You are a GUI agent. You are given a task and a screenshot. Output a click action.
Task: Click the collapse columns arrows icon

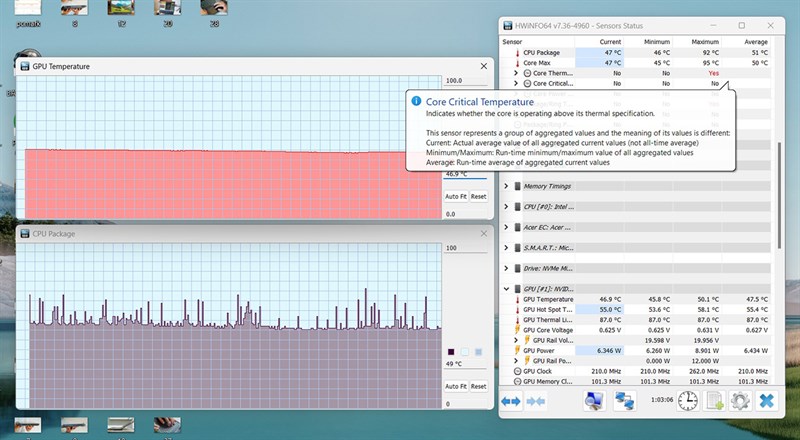[x=535, y=400]
